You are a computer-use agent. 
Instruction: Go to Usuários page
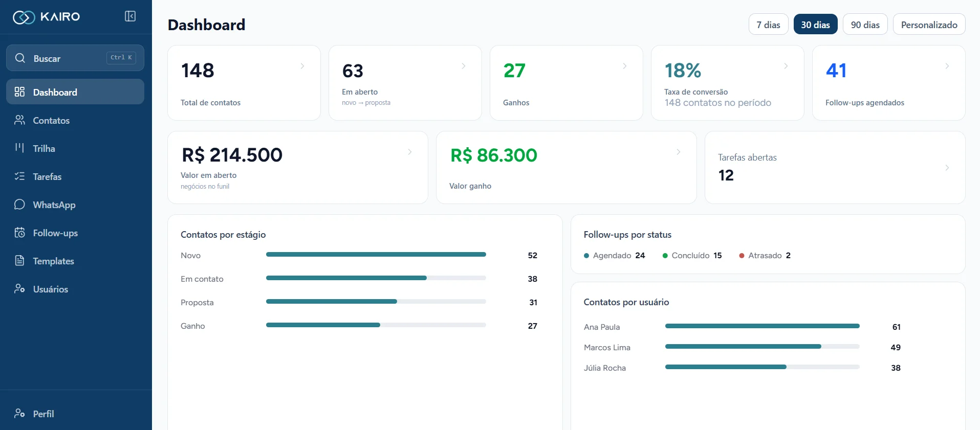75,289
